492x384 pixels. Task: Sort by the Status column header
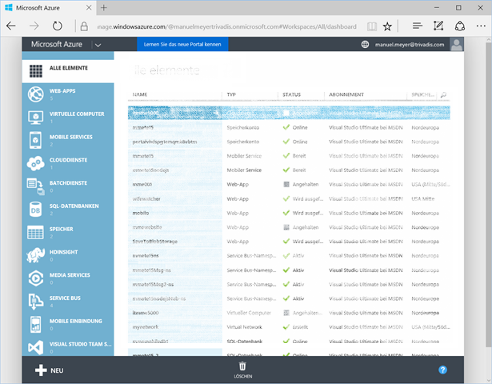pyautogui.click(x=292, y=95)
